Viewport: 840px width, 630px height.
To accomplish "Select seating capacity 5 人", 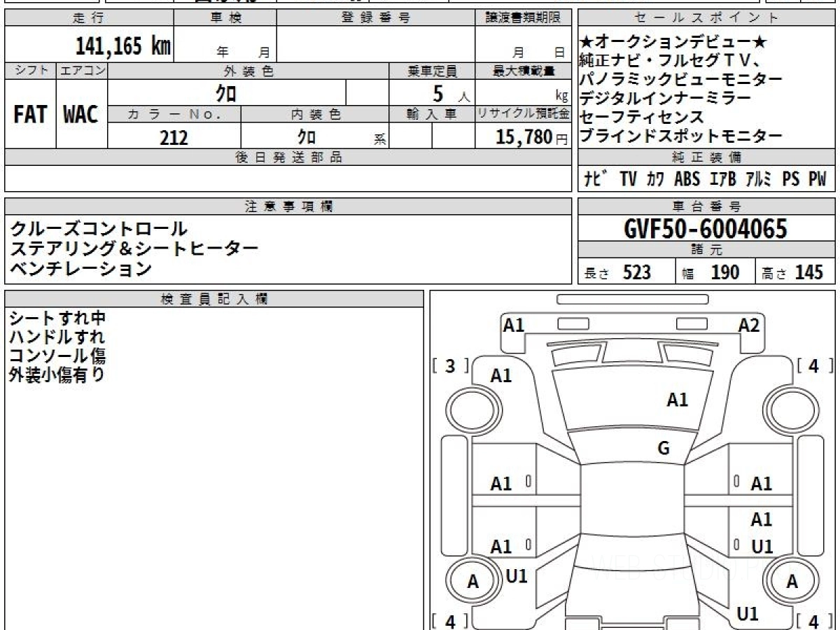I will tap(451, 93).
